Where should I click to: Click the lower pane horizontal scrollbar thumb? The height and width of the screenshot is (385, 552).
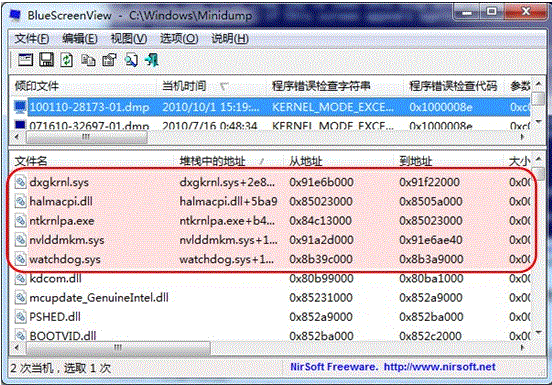[x=119, y=348]
